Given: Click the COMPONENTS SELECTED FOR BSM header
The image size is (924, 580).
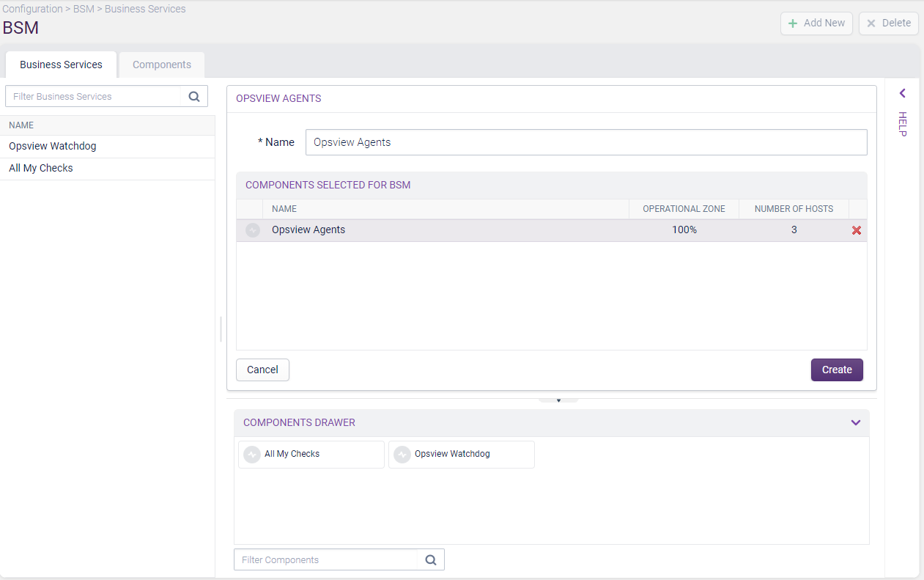Looking at the screenshot, I should pos(328,186).
